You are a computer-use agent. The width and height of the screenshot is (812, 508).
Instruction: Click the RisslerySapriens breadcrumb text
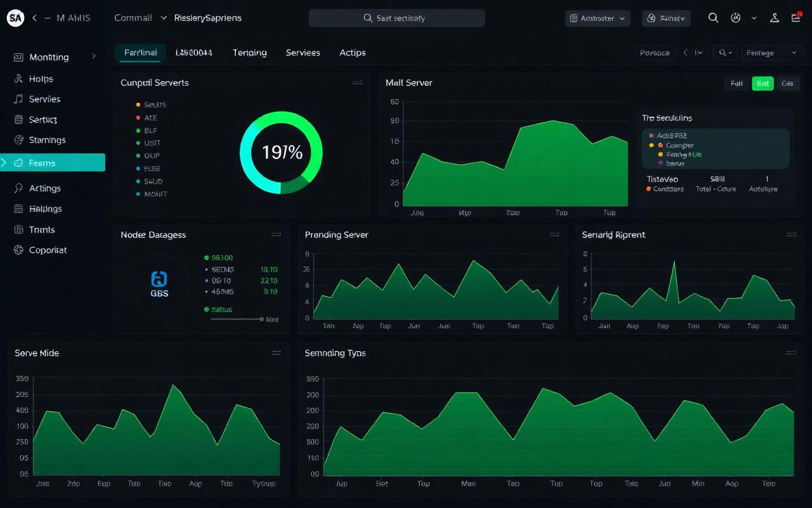click(x=207, y=18)
